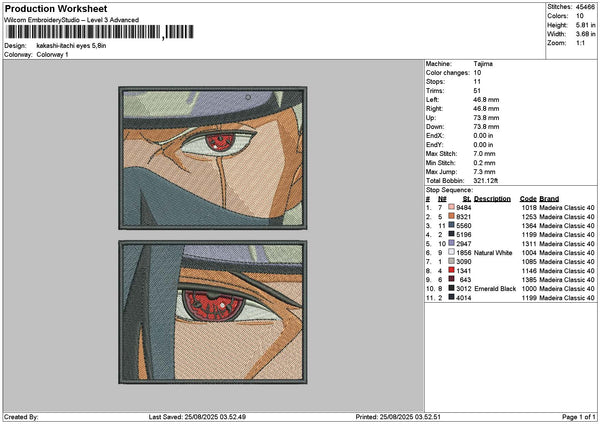Click the red swatch beside stitch count 1341

[x=452, y=270]
